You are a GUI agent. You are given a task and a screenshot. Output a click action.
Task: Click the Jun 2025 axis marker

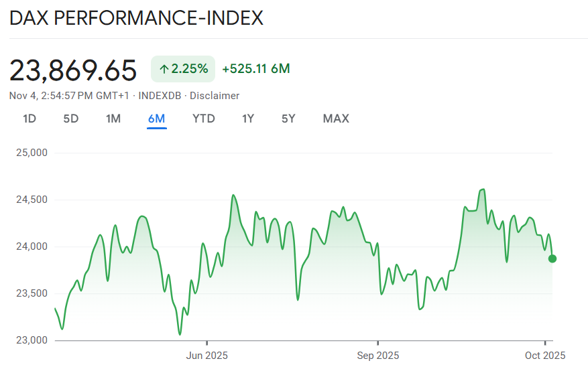(x=207, y=355)
